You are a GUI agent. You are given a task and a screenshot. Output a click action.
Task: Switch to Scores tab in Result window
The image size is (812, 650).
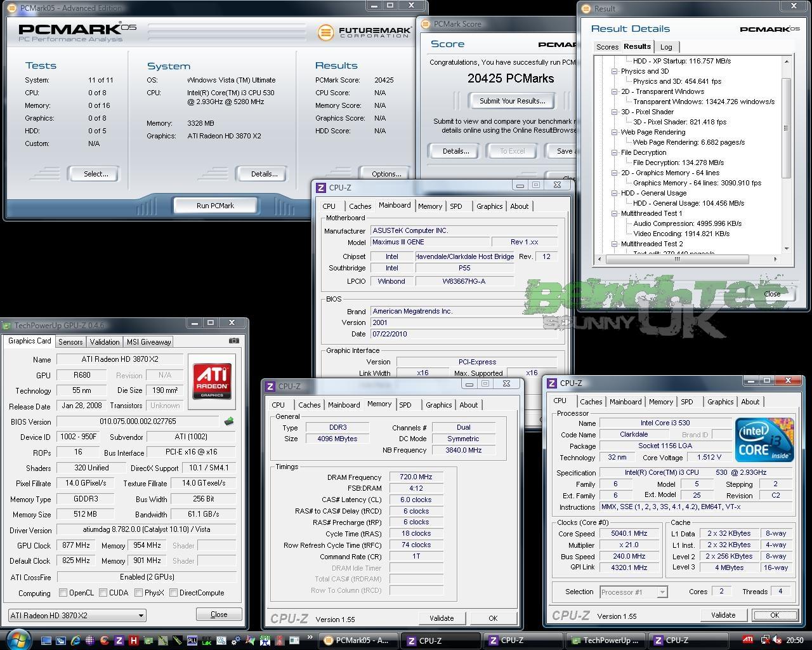click(607, 47)
